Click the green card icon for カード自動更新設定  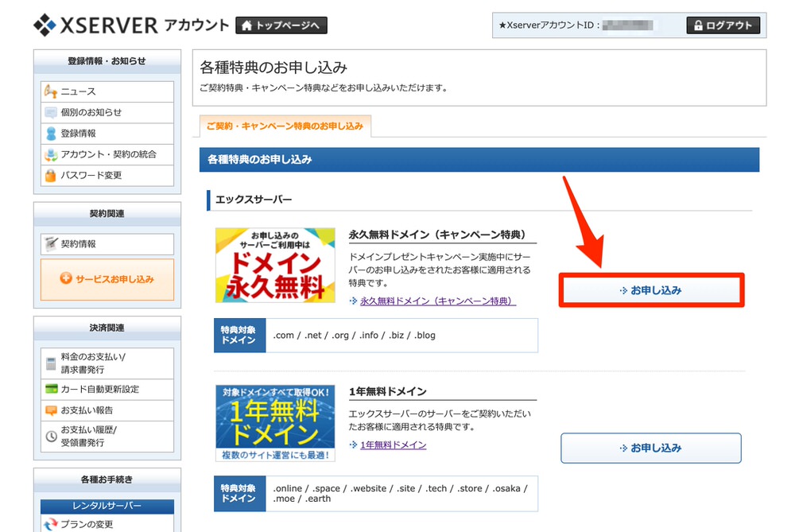tap(51, 389)
